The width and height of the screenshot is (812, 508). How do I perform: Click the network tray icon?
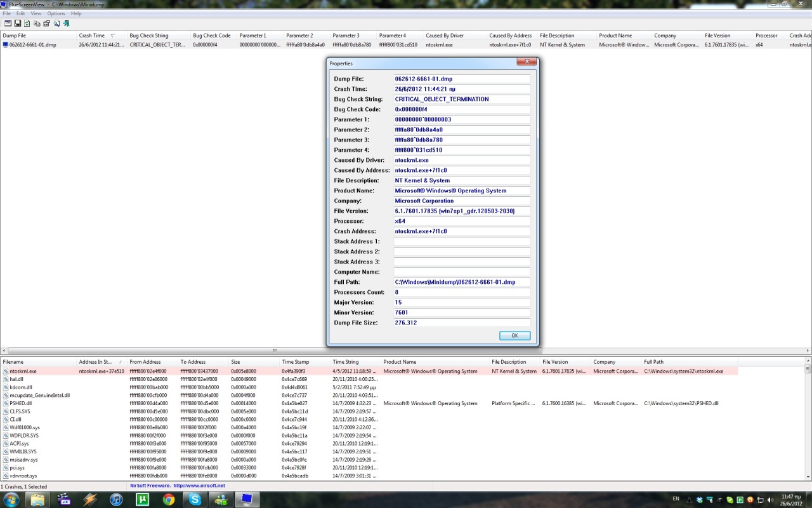(x=761, y=500)
